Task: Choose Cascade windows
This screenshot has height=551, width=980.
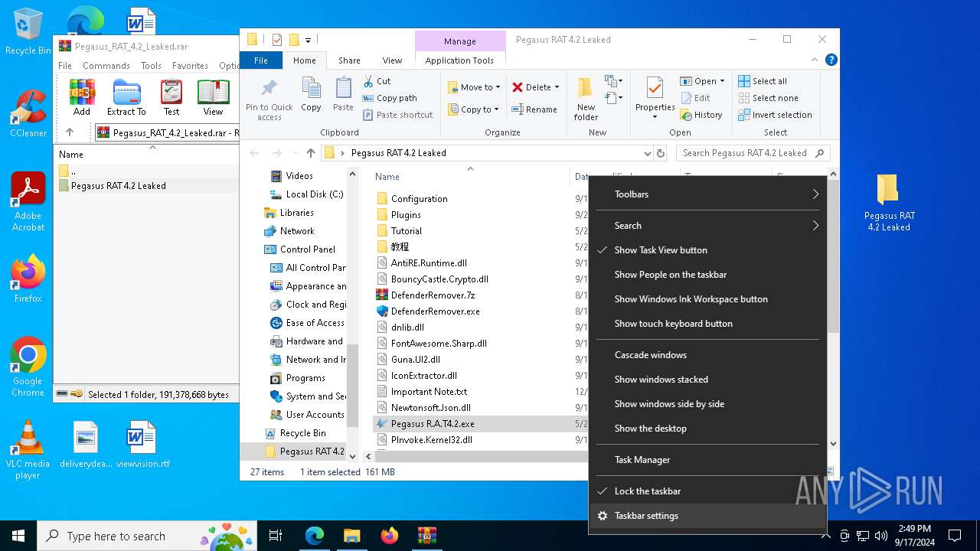Action: (x=708, y=355)
